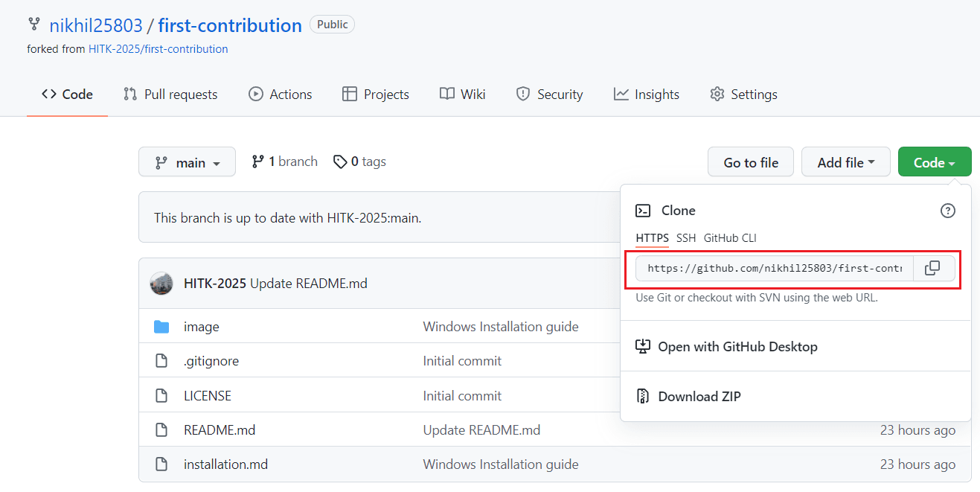The height and width of the screenshot is (492, 980).
Task: Click the Go to file button
Action: point(751,162)
